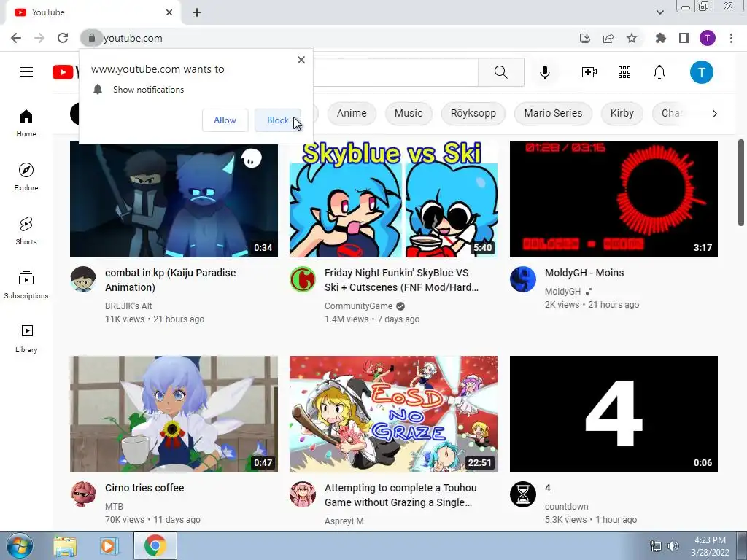This screenshot has width=747, height=560.
Task: Open CommunityGame channel name
Action: (x=358, y=306)
